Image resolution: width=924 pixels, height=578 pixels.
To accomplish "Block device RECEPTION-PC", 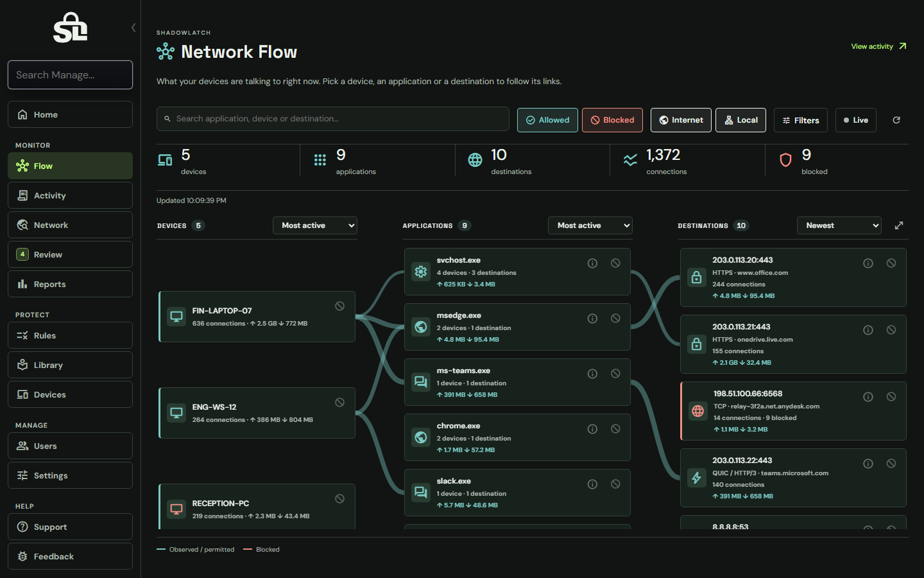I will pos(340,499).
